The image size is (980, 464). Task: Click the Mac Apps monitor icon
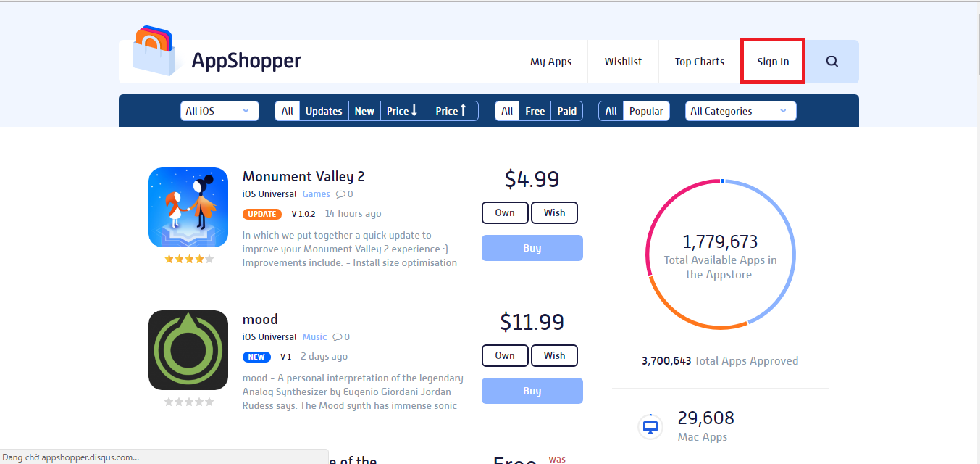pos(650,426)
